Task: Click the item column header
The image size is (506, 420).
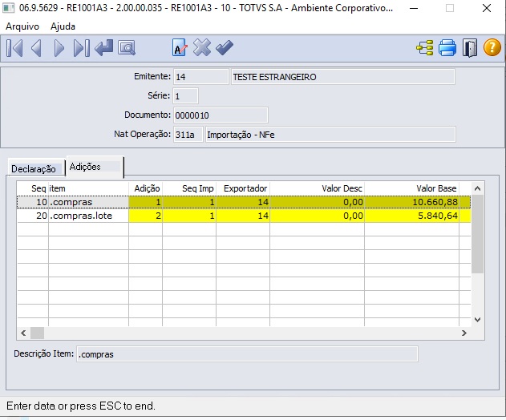Action: click(x=88, y=188)
